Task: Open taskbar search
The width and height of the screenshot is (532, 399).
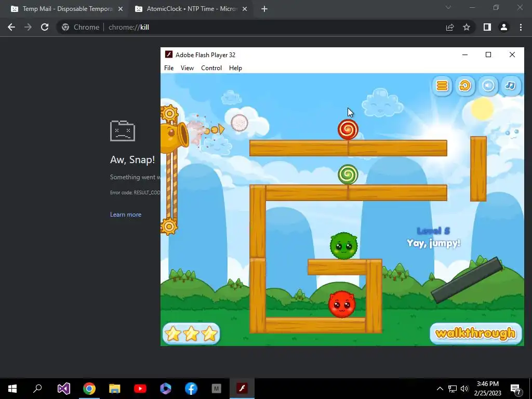Action: [37, 389]
